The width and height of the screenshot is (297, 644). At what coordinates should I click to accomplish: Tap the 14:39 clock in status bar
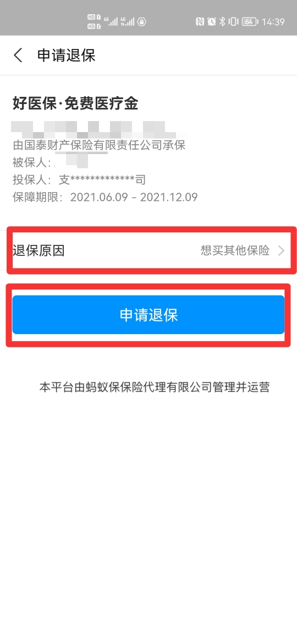tap(273, 22)
